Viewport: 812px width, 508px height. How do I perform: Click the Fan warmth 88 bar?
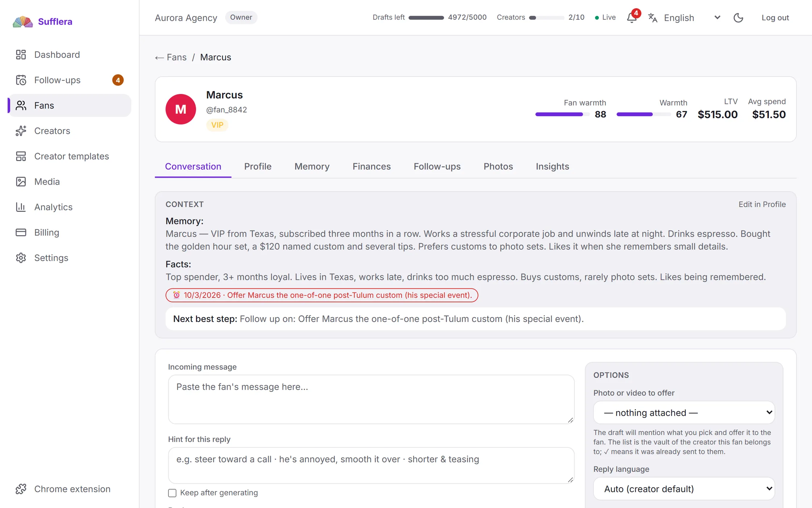pyautogui.click(x=562, y=114)
